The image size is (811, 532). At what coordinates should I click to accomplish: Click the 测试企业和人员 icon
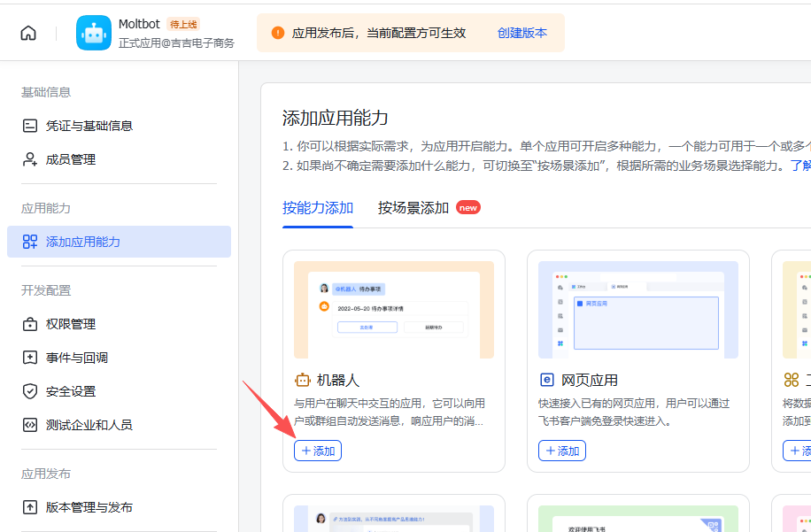pos(30,425)
